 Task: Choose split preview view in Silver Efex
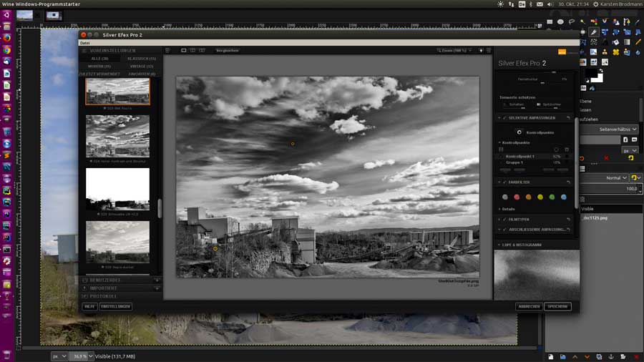click(192, 51)
